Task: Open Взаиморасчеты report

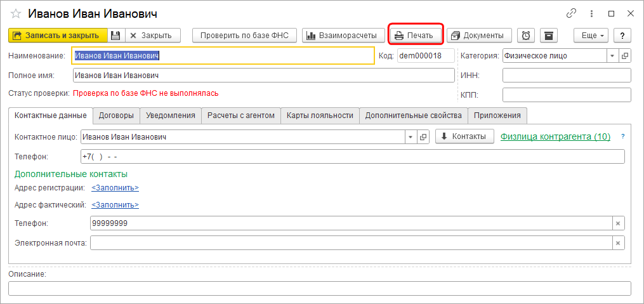Action: (343, 36)
